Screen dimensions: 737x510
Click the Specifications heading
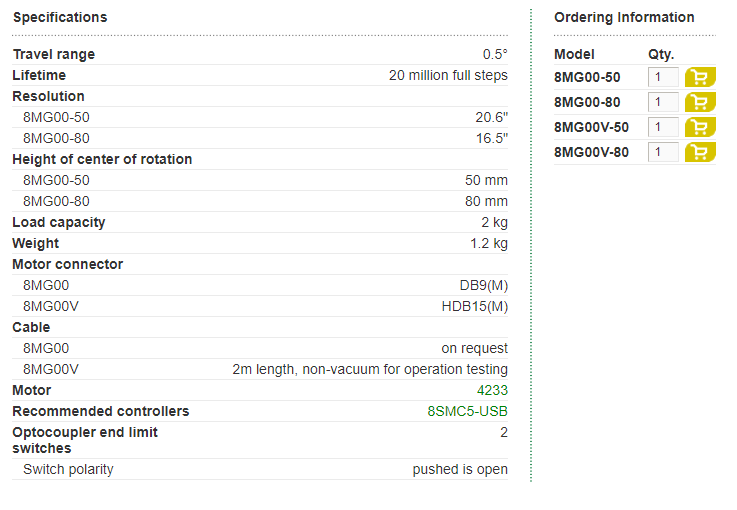[x=60, y=17]
